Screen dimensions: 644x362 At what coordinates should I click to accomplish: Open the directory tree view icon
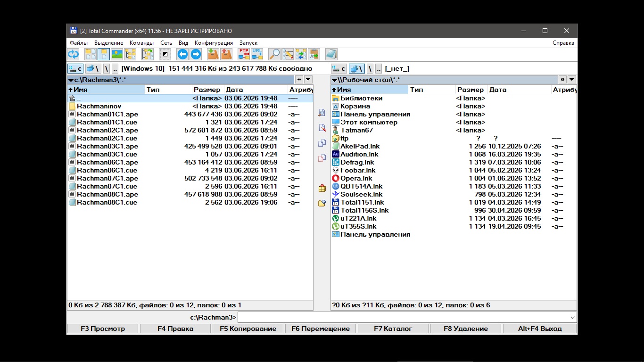pos(130,54)
